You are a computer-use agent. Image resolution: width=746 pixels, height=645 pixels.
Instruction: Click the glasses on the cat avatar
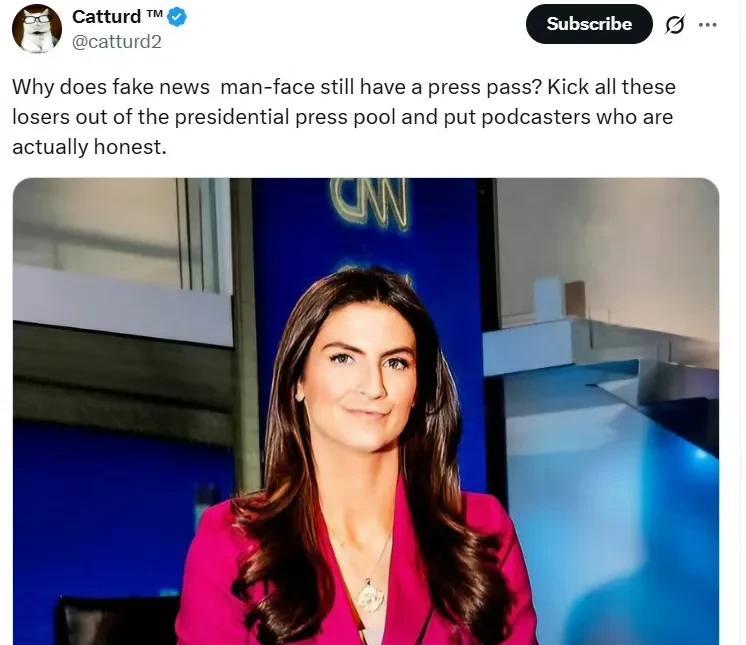click(x=37, y=20)
